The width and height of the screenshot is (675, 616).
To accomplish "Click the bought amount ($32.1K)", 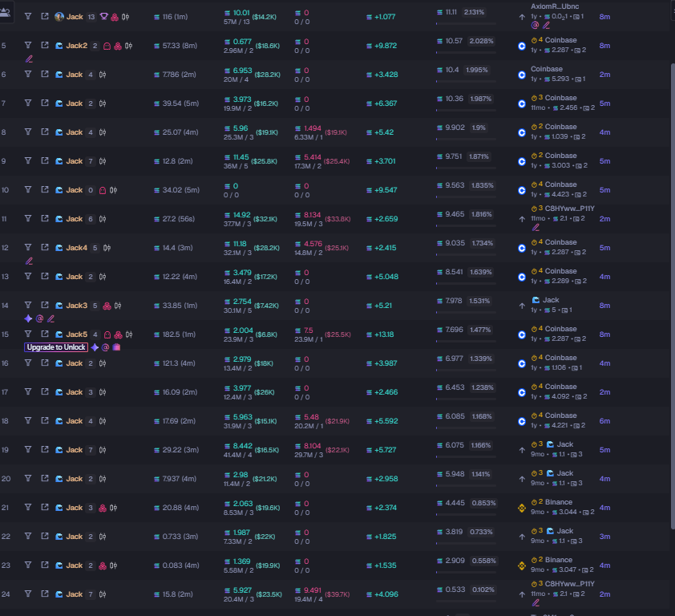I will click(x=265, y=219).
